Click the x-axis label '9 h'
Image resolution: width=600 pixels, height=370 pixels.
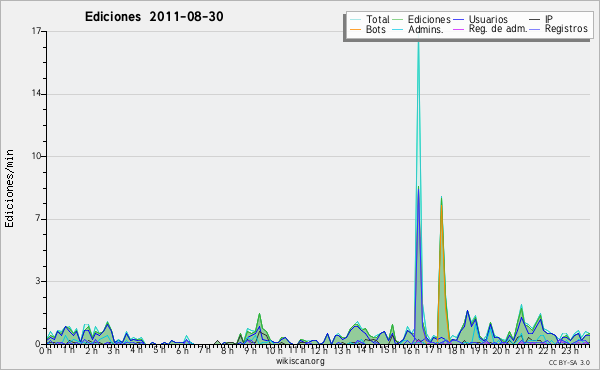(250, 350)
